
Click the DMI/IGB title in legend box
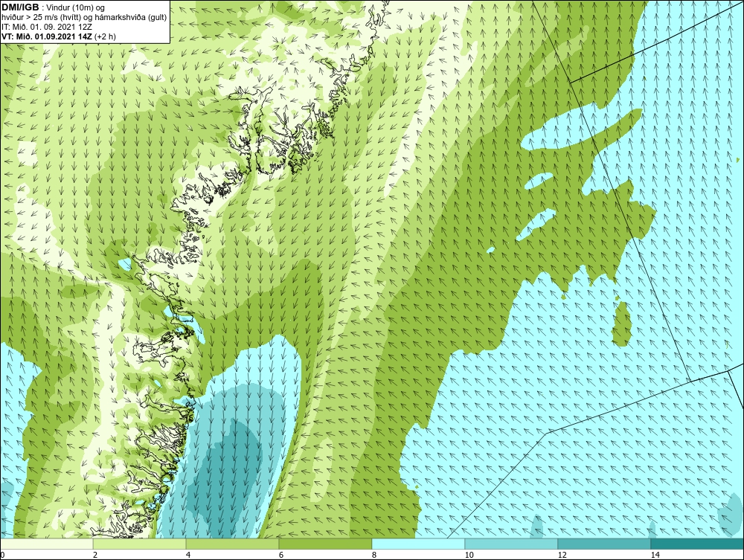(x=20, y=7)
